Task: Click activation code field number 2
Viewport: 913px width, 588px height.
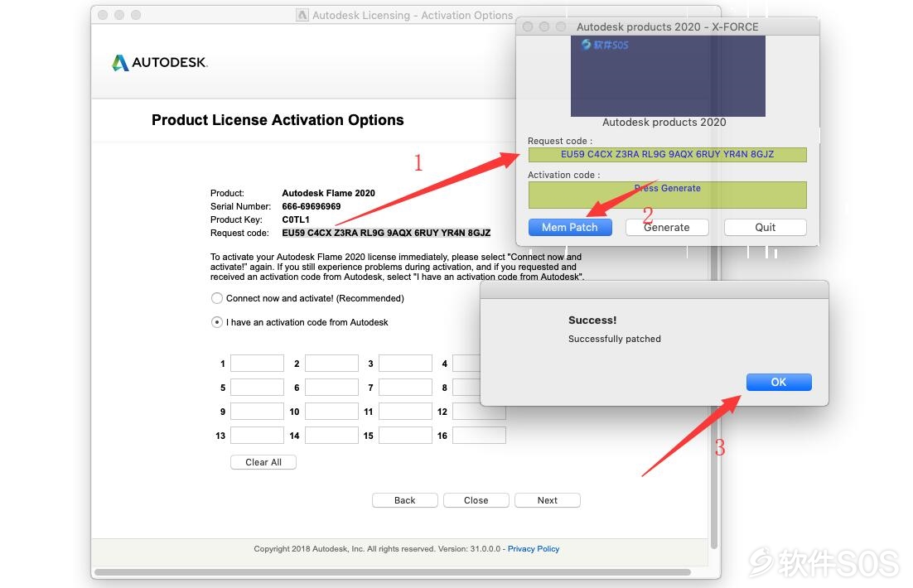Action: coord(331,364)
